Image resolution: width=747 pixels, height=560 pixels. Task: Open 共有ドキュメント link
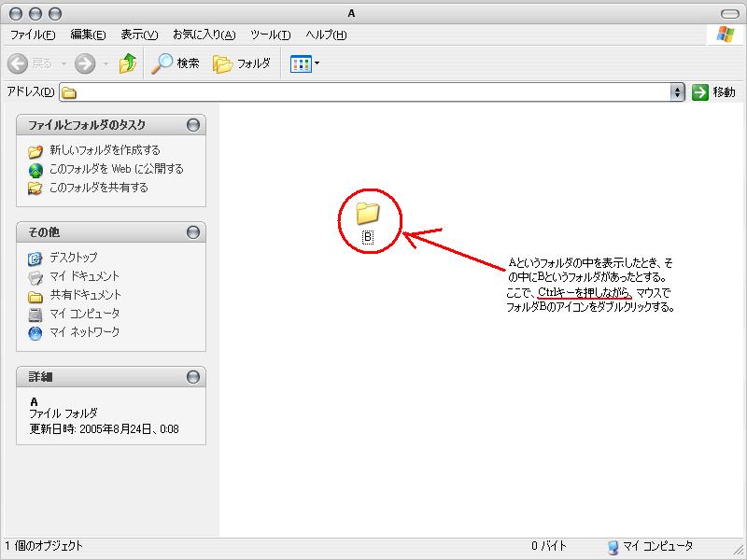pos(86,295)
